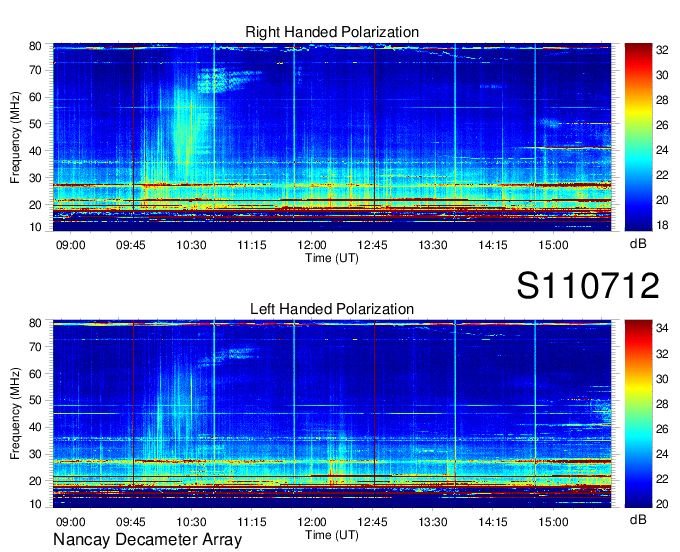
Task: Click the '26' dB label on right-handed colorbar
Action: point(662,125)
